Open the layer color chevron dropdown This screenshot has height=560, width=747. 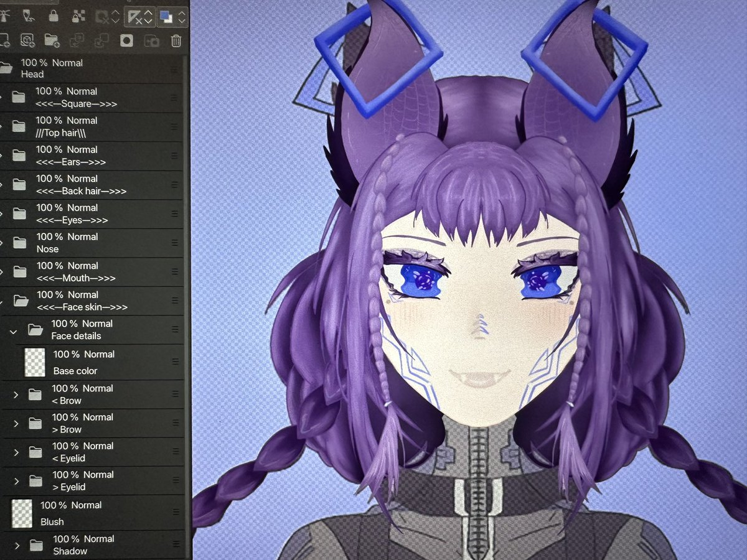[x=182, y=14]
